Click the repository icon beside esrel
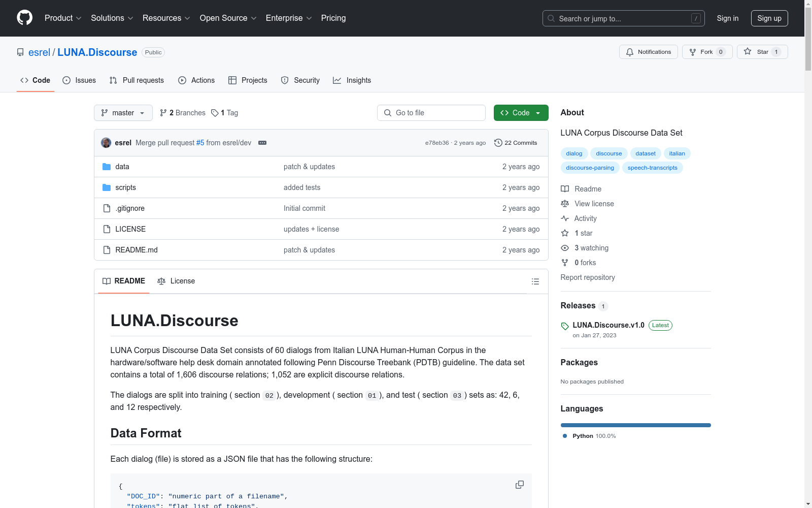The height and width of the screenshot is (508, 812). coord(20,52)
